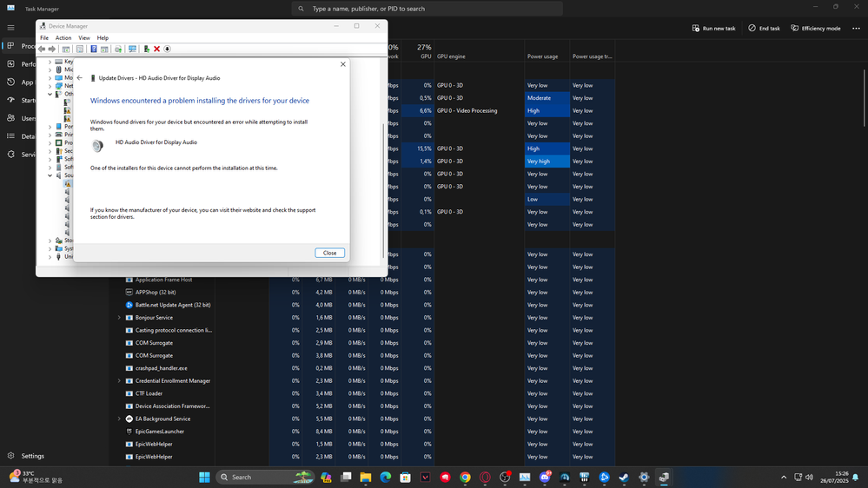Click the back arrow in Update Drivers dialog

[80, 78]
